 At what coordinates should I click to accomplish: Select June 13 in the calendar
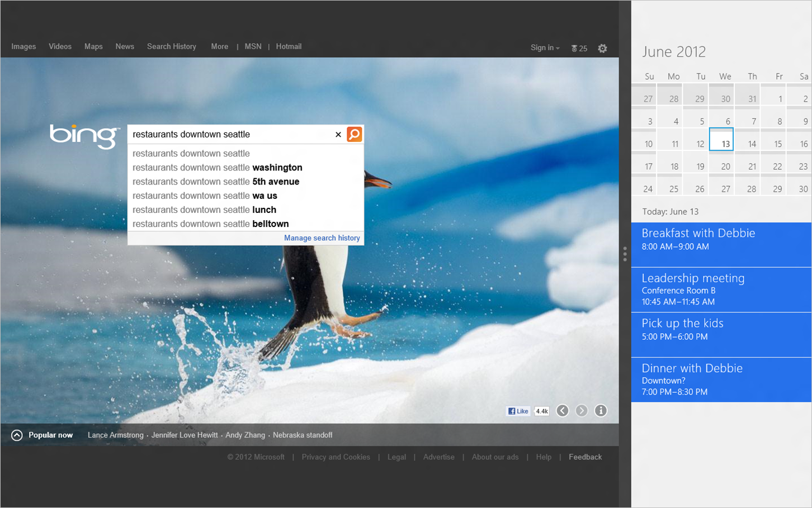721,139
